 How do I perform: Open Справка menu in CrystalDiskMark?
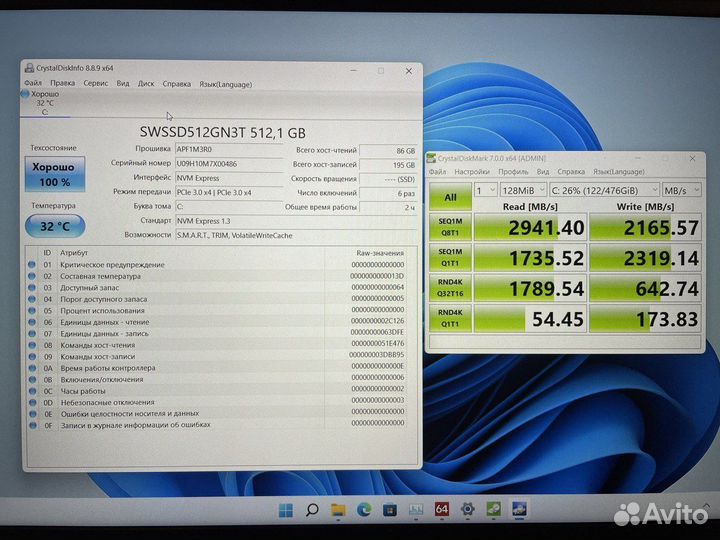click(x=571, y=172)
